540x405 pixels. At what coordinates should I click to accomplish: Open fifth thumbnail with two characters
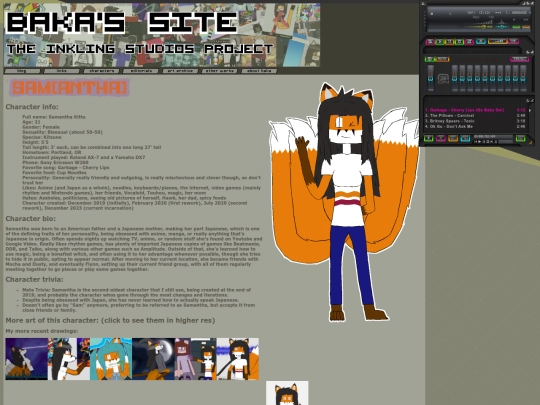pyautogui.click(x=195, y=359)
